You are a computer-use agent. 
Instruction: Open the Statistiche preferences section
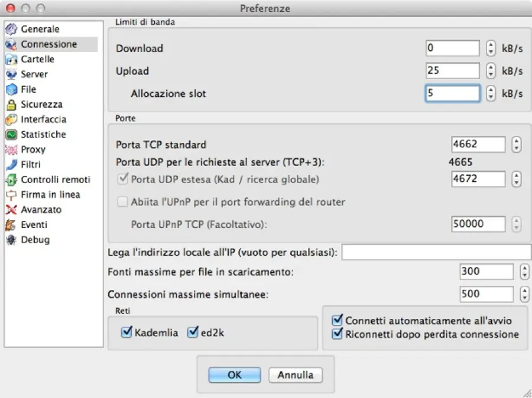tap(43, 134)
